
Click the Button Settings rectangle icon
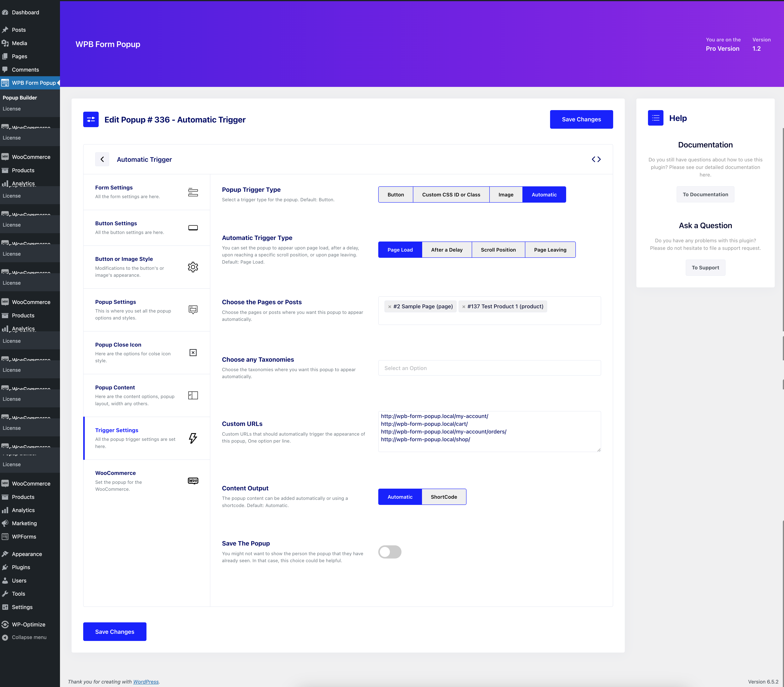pos(193,228)
